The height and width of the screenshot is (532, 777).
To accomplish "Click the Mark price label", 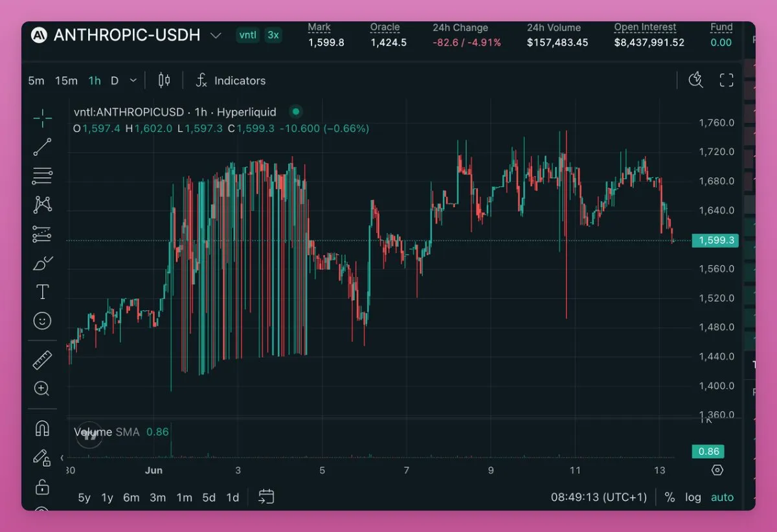I will click(319, 27).
